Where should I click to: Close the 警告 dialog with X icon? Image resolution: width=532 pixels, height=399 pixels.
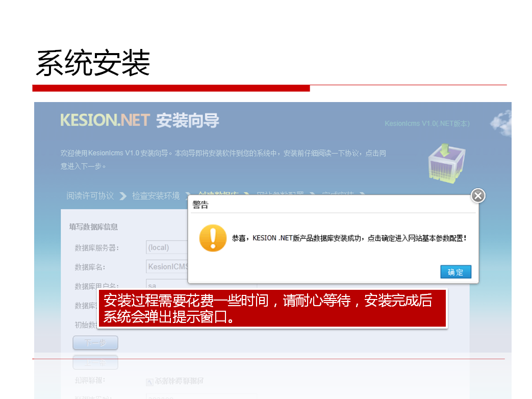point(478,195)
